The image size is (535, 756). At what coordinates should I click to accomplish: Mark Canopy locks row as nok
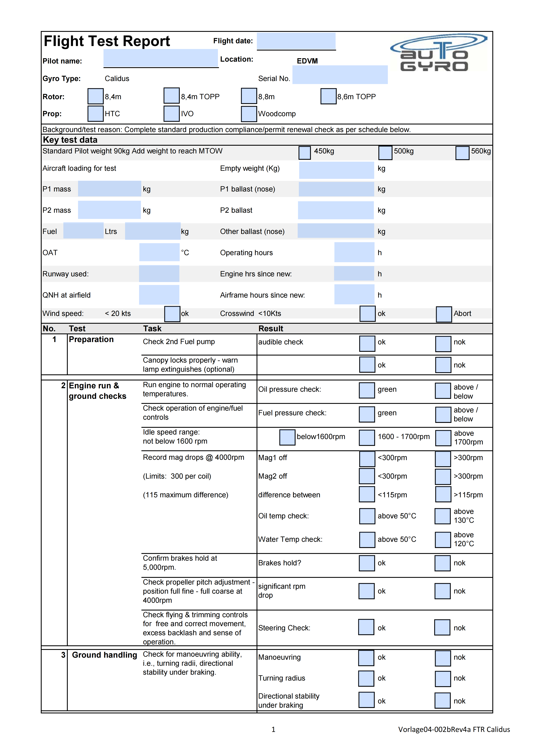[443, 365]
